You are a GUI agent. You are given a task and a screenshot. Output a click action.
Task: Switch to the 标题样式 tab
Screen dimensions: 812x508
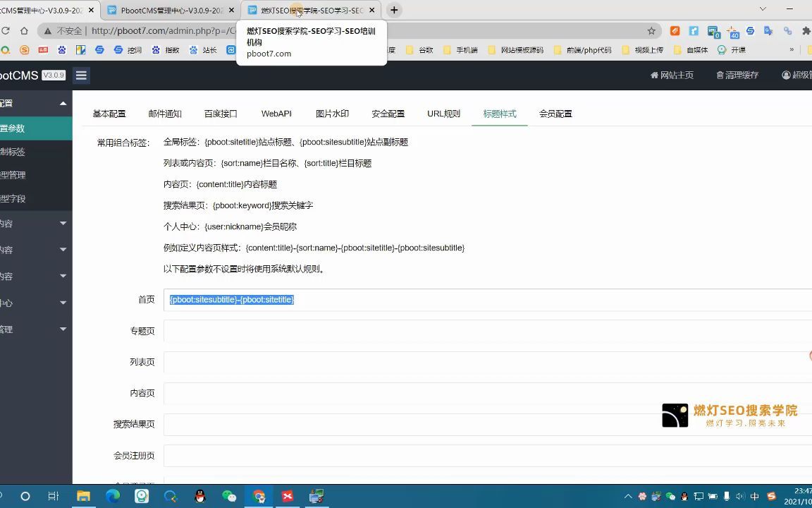click(x=500, y=114)
